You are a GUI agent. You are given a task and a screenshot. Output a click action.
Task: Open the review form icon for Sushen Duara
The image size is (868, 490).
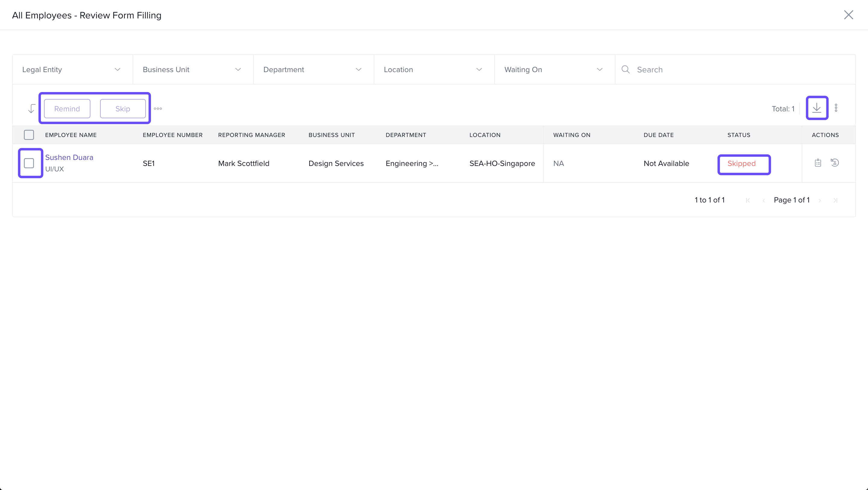click(x=818, y=163)
